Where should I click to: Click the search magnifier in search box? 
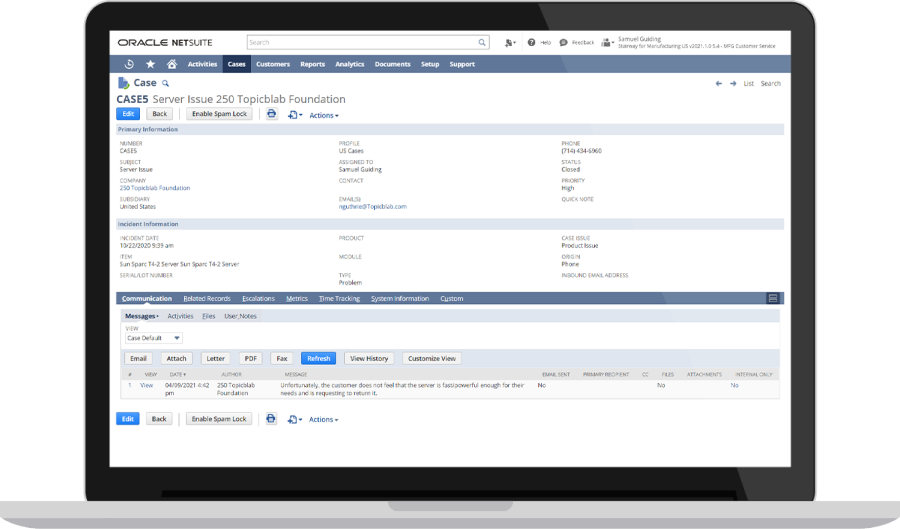(x=482, y=42)
